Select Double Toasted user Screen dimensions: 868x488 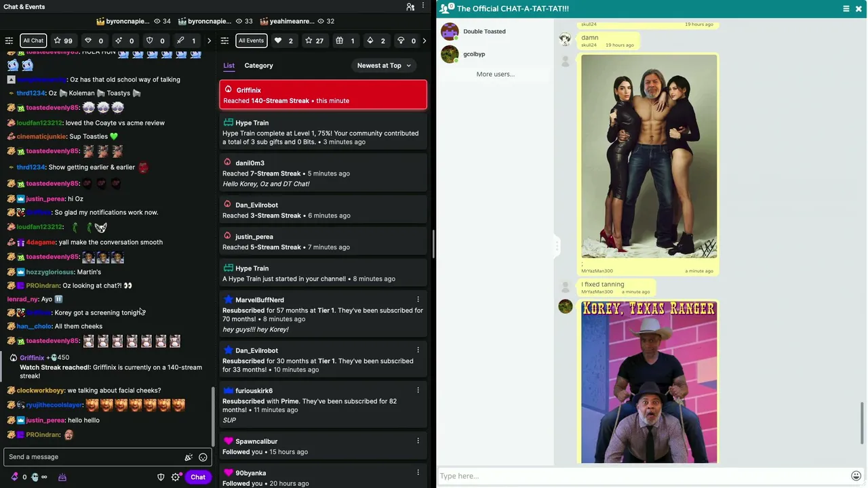pos(484,31)
